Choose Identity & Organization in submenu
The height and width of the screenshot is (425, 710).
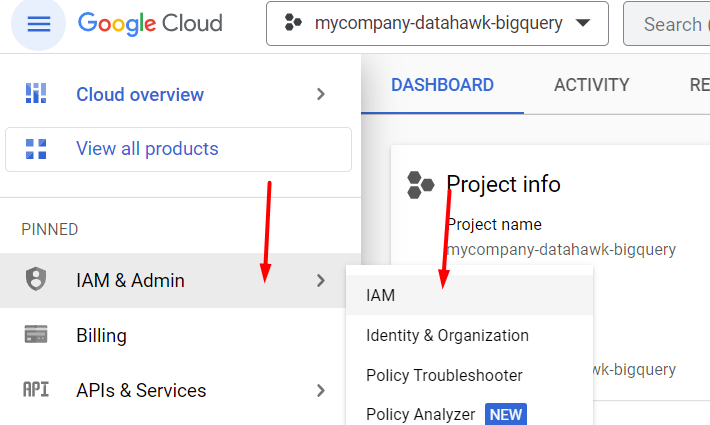click(470, 335)
